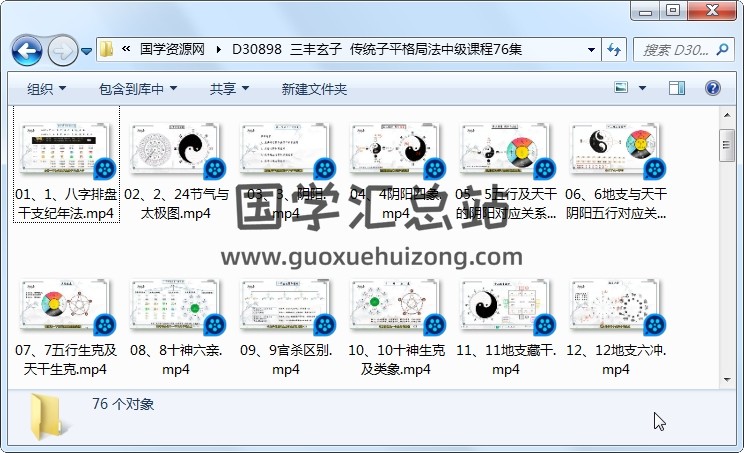Screen dimensions: 744x453
Task: Select thumbnail of video 06 地支与天干
Action: [x=615, y=148]
